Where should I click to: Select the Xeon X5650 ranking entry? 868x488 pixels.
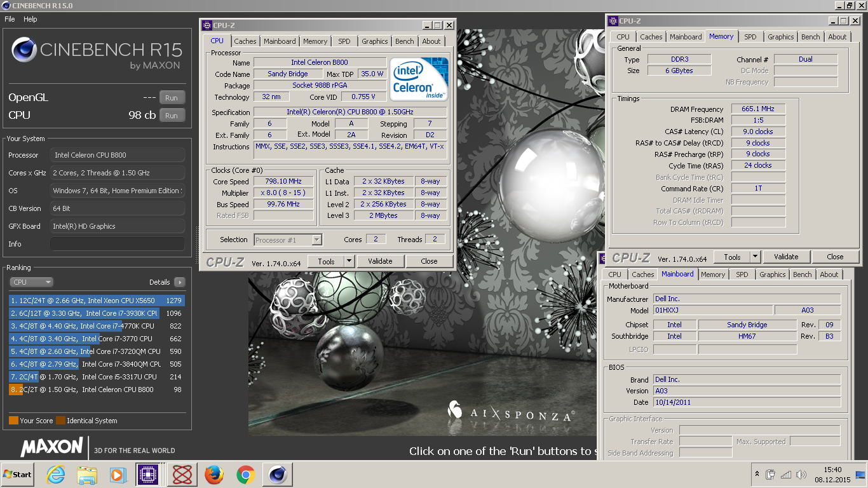[x=97, y=301]
